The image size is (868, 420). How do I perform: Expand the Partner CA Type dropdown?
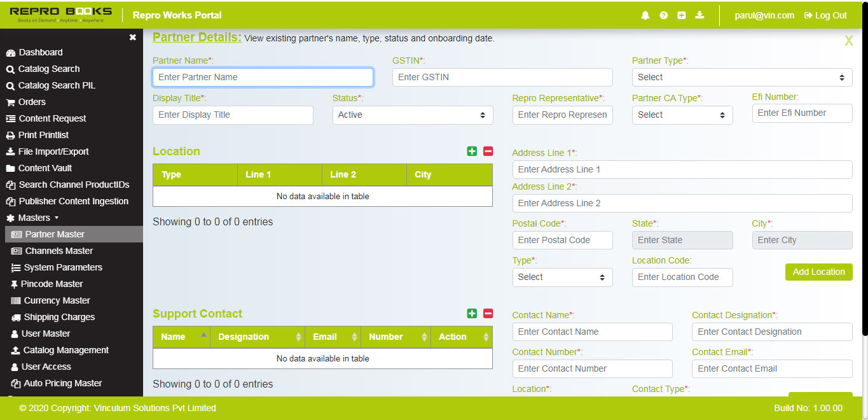coord(682,115)
